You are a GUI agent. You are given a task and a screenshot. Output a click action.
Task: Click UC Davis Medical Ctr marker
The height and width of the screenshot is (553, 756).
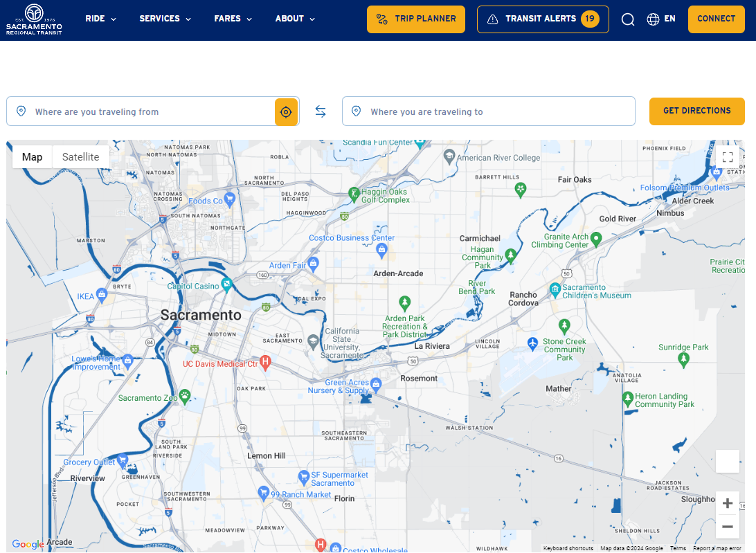265,362
